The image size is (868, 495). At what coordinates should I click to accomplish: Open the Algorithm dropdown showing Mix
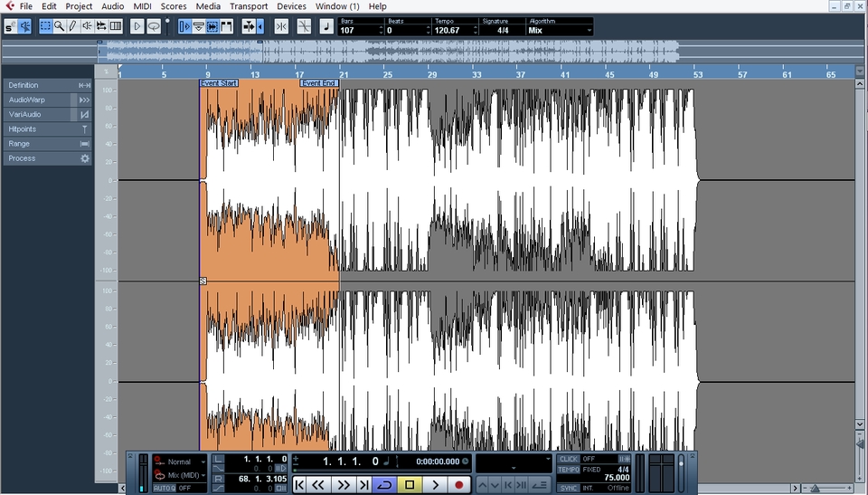click(559, 30)
